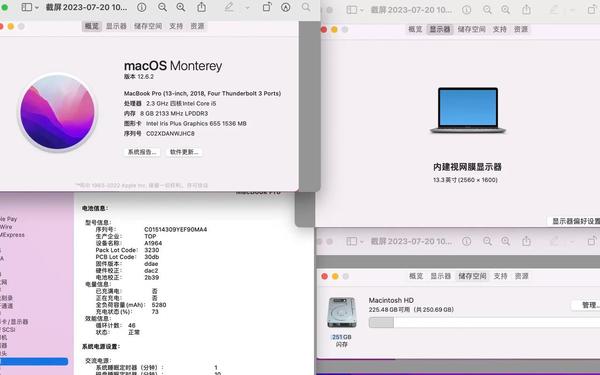The height and width of the screenshot is (375, 600).
Task: Show the inspector info in front Preview window
Action: point(142,7)
